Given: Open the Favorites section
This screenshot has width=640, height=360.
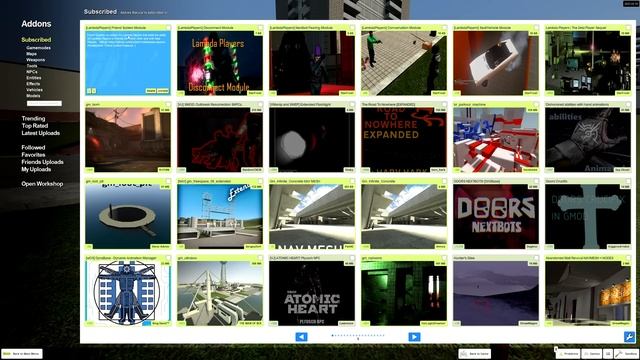Looking at the screenshot, I should (x=33, y=155).
